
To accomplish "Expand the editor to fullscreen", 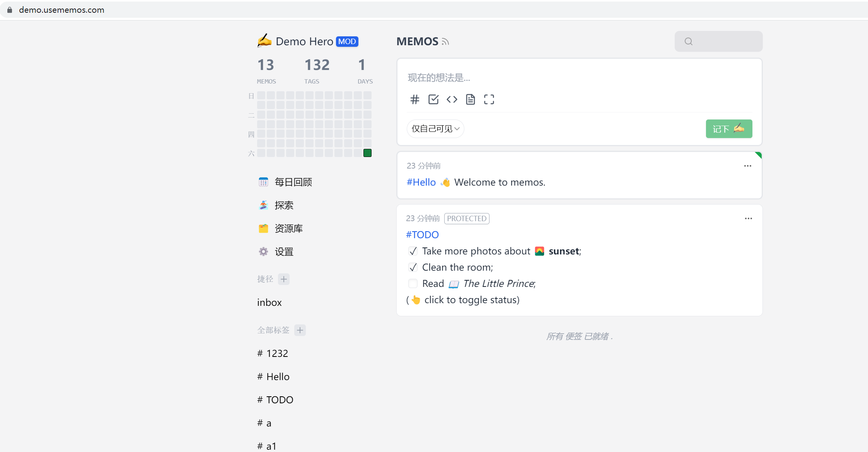I will click(489, 99).
